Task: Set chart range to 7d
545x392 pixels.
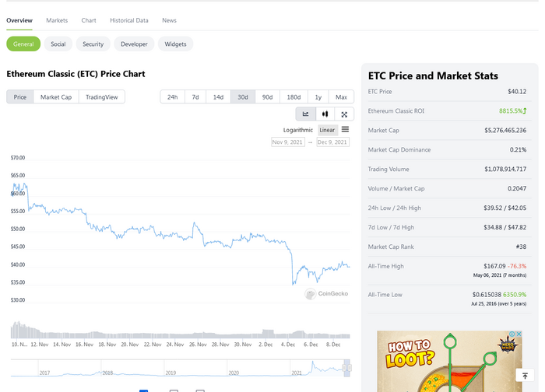Action: pyautogui.click(x=195, y=97)
